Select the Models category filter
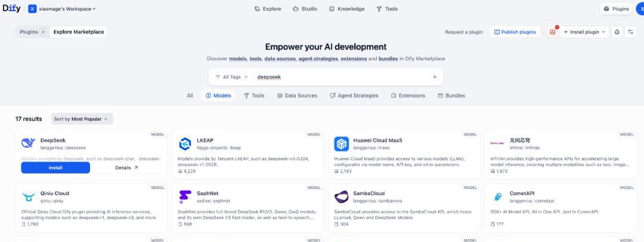The image size is (644, 242). pos(218,95)
